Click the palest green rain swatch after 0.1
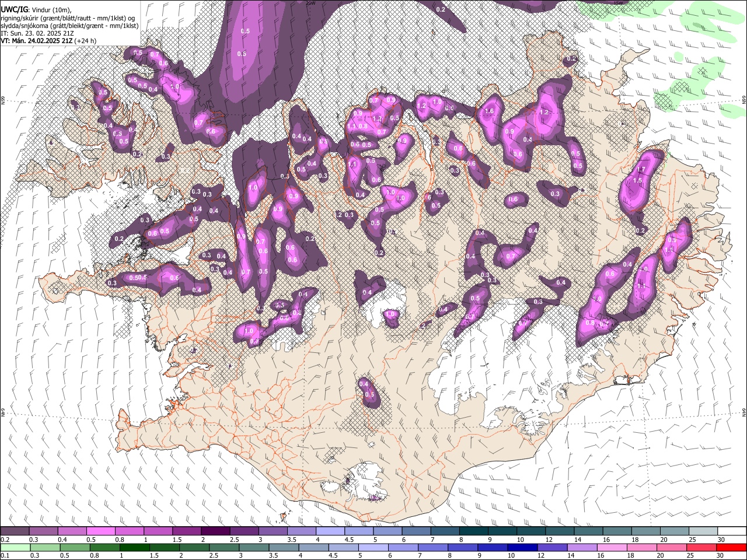The height and width of the screenshot is (560, 747). pos(15,547)
